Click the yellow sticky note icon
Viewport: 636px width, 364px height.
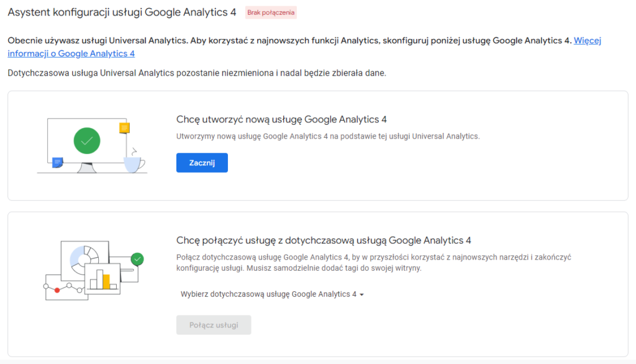pyautogui.click(x=124, y=128)
